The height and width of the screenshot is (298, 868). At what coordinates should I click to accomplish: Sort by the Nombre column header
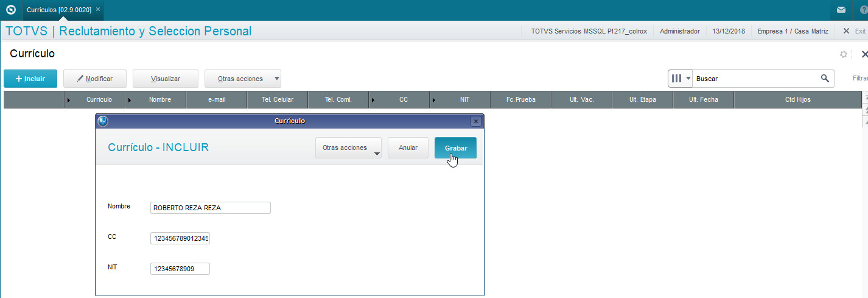point(159,99)
